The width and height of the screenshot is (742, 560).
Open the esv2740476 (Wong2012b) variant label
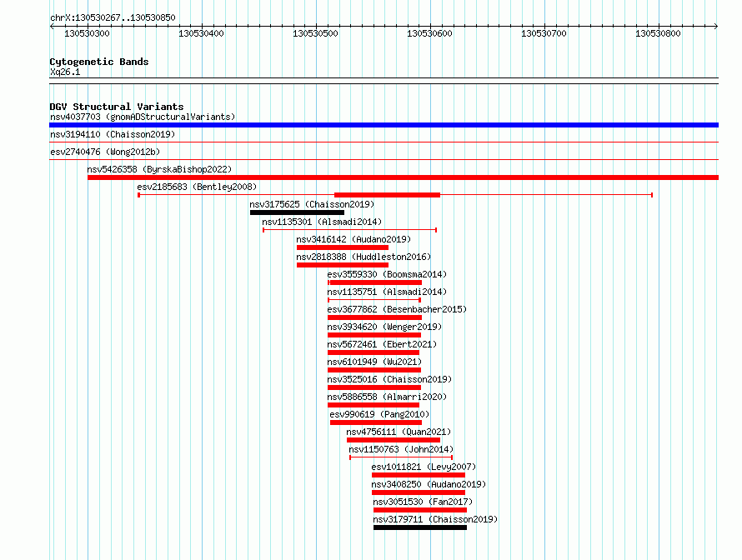coord(105,152)
